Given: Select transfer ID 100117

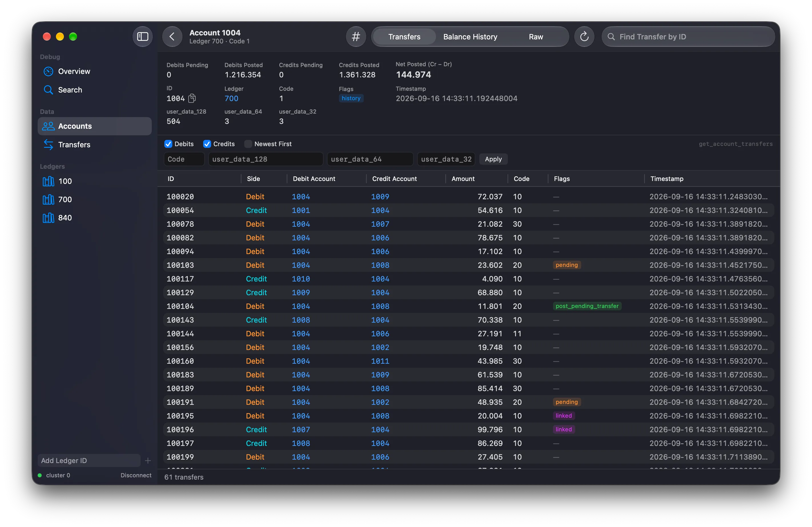Looking at the screenshot, I should (x=180, y=279).
